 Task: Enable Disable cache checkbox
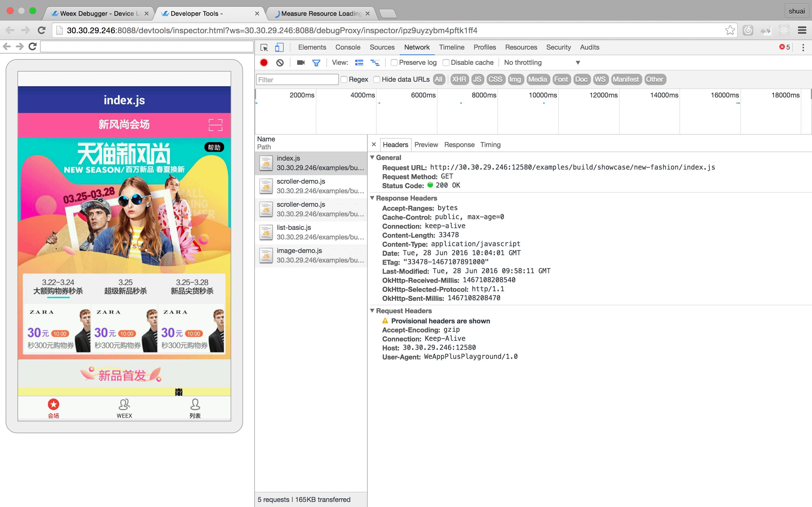446,63
